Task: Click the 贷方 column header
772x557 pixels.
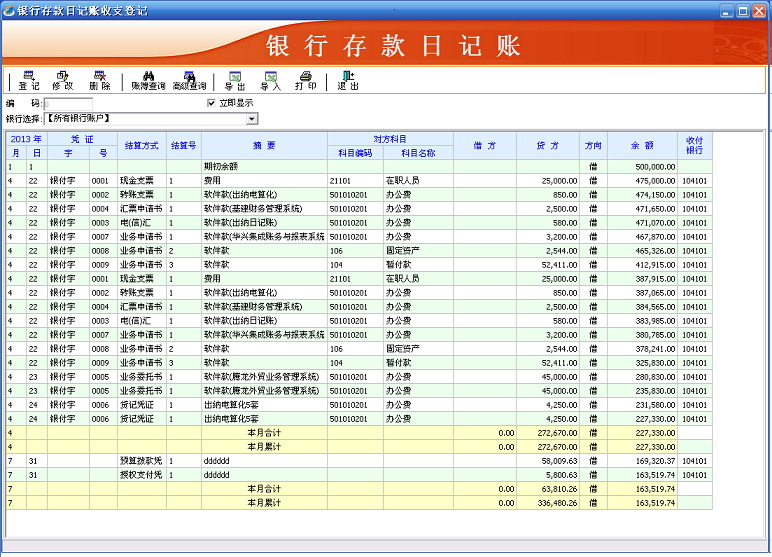Action: pyautogui.click(x=547, y=146)
